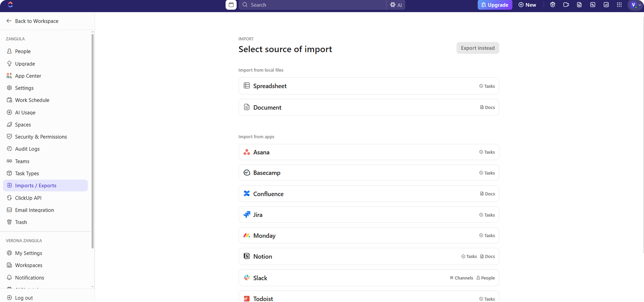Click the Tasks label on Notion row

pos(469,257)
